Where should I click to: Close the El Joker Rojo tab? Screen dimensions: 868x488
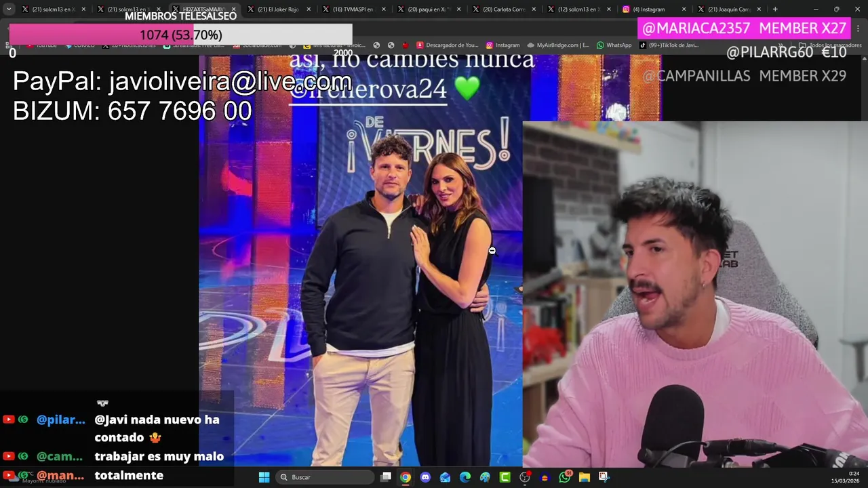point(309,9)
